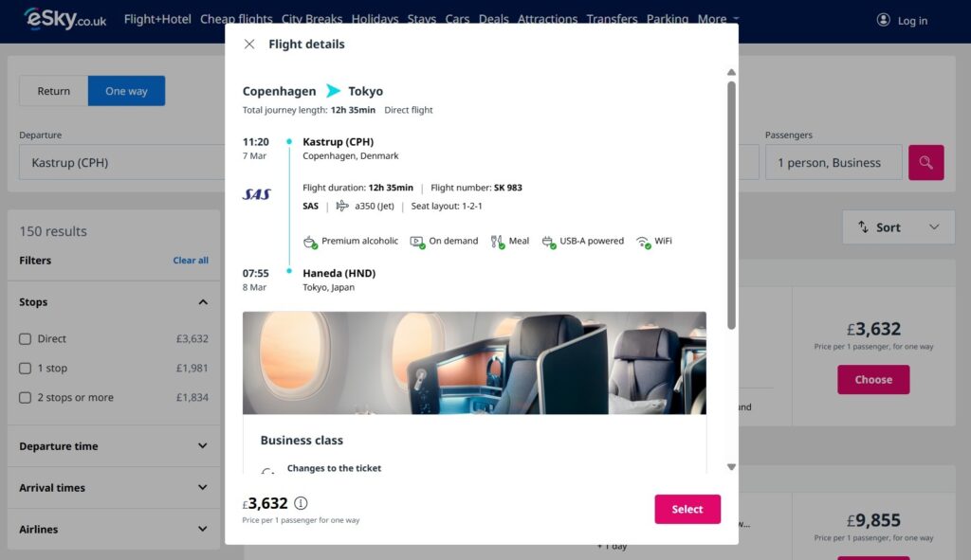Viewport: 971px width, 560px height.
Task: Click the WiFi amenity icon
Action: [642, 241]
